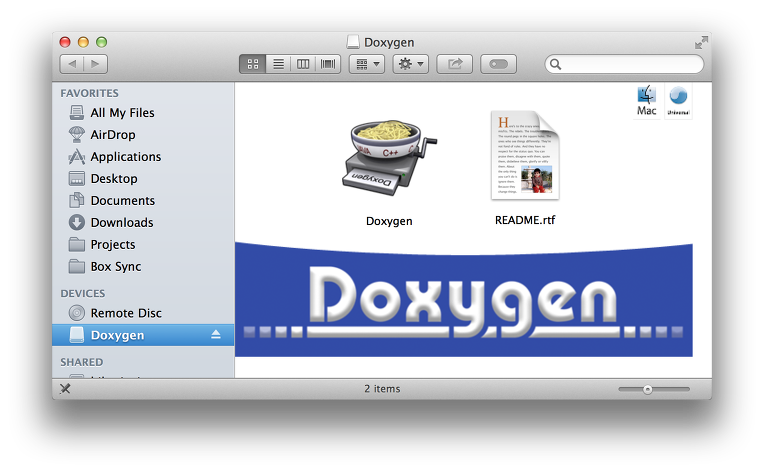Switch to Cover Flow view
The image size is (764, 472).
(328, 64)
